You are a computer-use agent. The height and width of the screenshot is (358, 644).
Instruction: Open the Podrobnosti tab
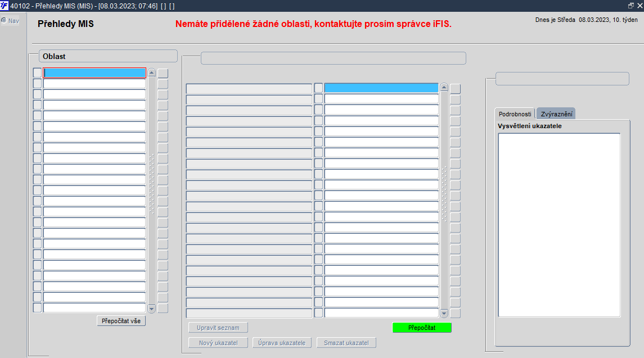tap(515, 114)
